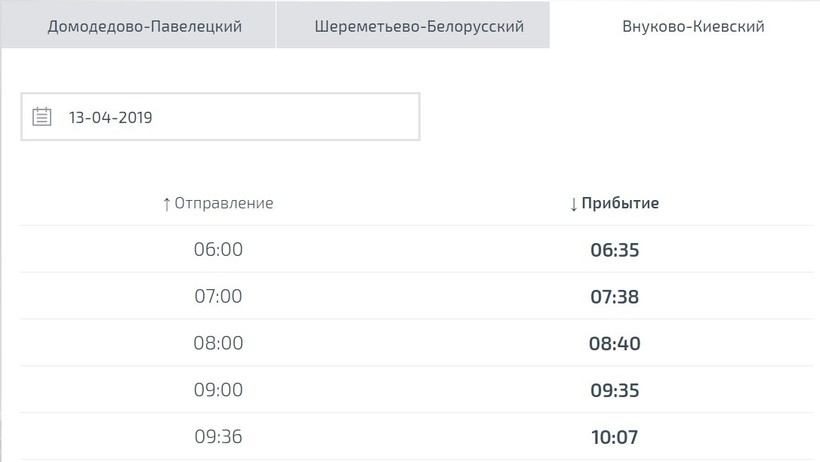Viewport: 820px width, 462px height.
Task: Click the date field showing 13-04-2019
Action: pos(220,117)
